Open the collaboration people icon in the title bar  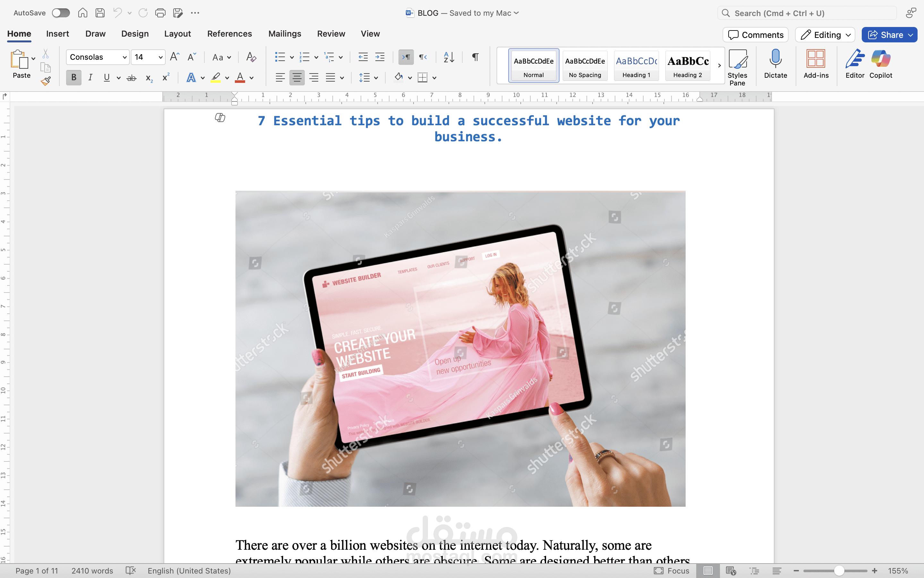(911, 13)
